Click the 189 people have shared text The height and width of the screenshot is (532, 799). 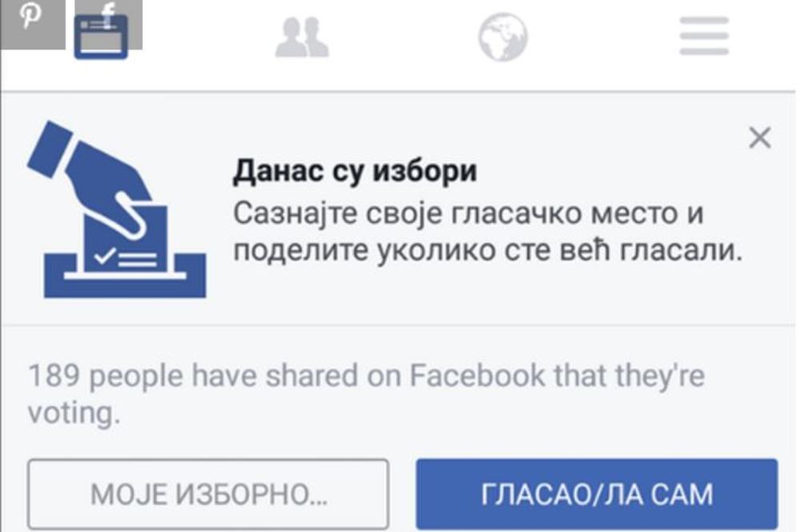point(366,393)
